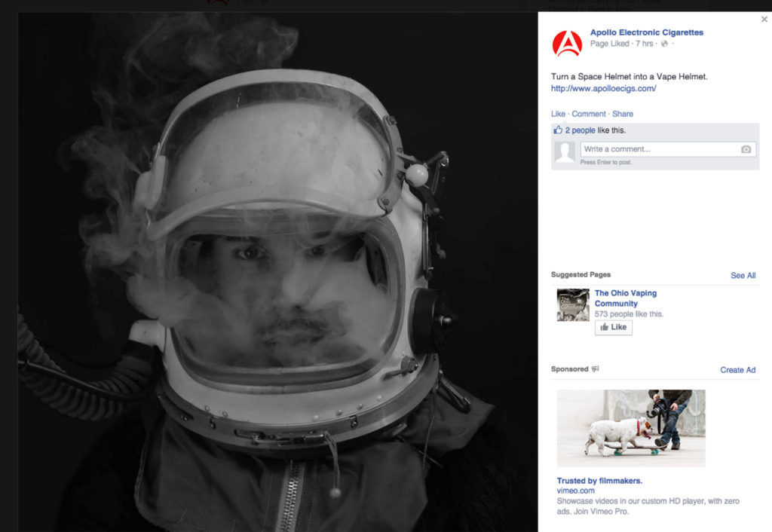Click the Apollo red logo avatar
Viewport: 772px width, 532px height.
567,43
